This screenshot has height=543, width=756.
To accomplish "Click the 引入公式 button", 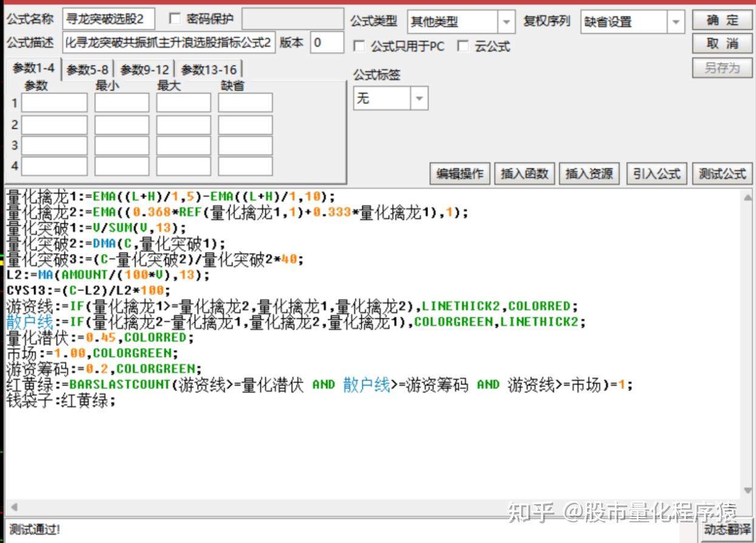I will tap(656, 174).
